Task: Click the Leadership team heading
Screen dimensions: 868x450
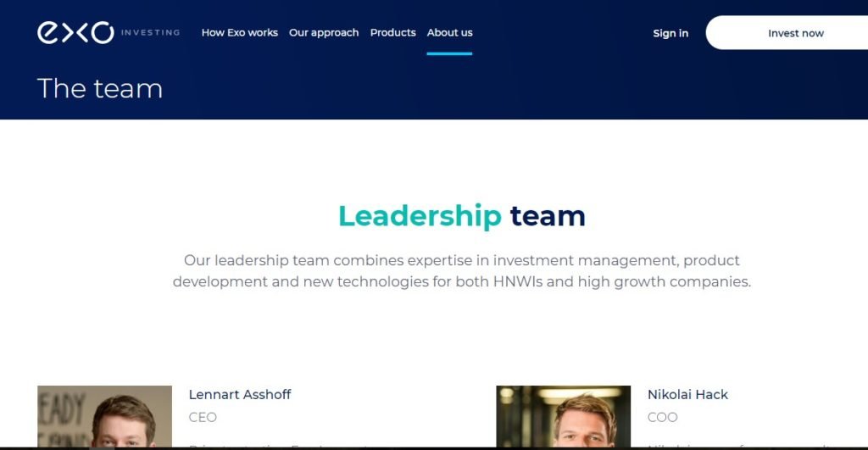Action: point(462,216)
